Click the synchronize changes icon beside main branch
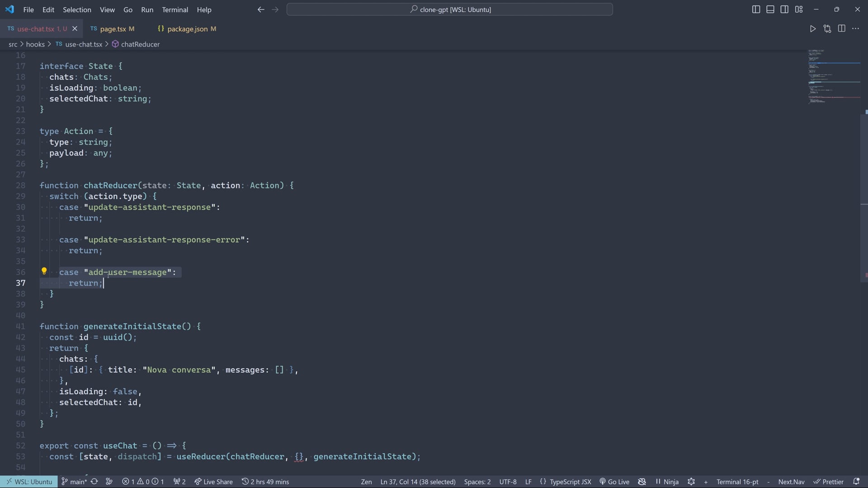 tap(94, 482)
